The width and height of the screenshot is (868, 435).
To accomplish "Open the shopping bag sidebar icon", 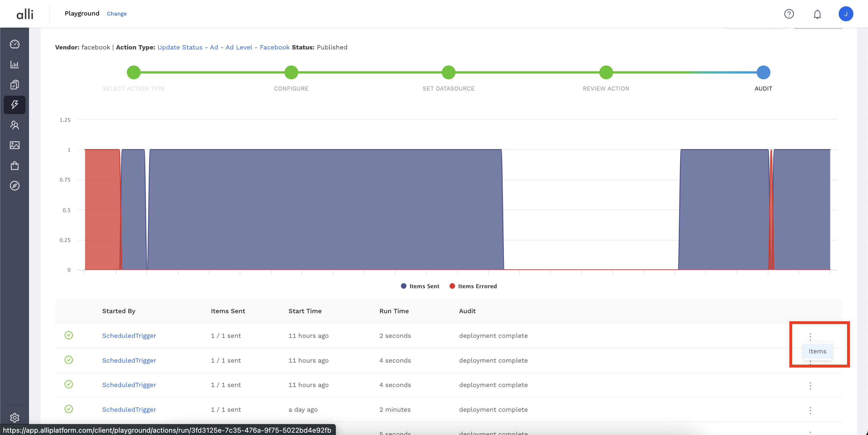I will [x=14, y=165].
